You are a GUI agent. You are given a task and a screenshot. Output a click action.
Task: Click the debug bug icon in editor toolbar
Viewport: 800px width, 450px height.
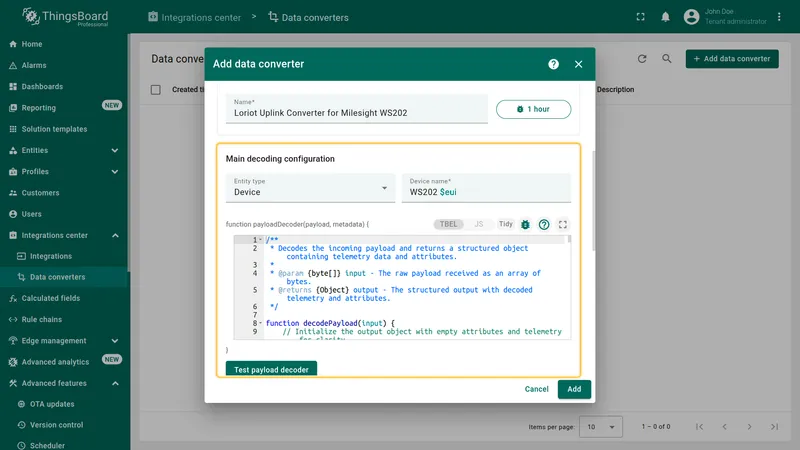525,224
